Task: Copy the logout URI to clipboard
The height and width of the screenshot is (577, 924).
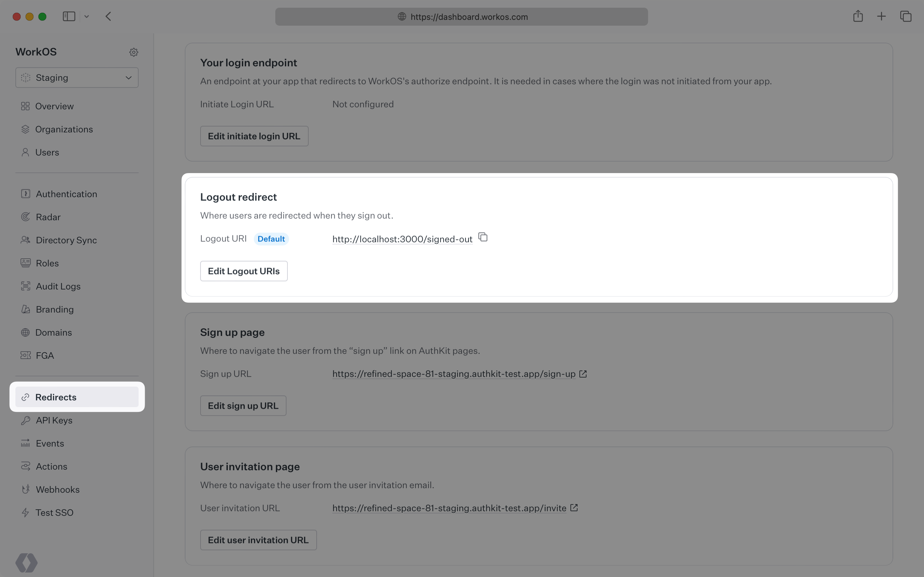Action: click(x=482, y=237)
